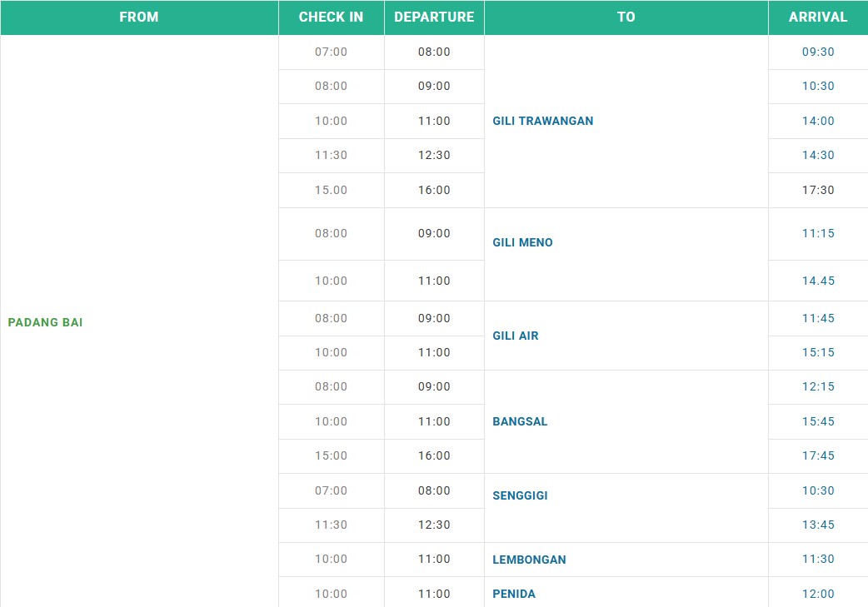Click the 14.45 Gili Meno arrival

tap(817, 281)
